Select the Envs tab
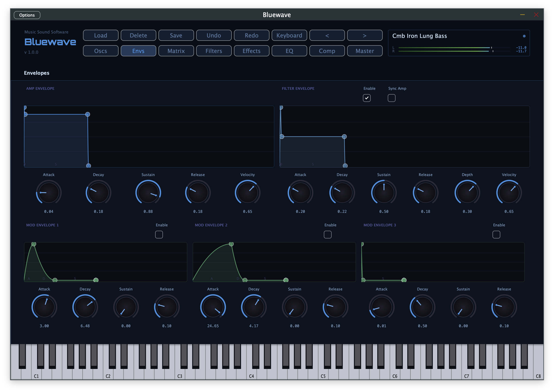Viewport: 554px width, 392px height. point(138,51)
